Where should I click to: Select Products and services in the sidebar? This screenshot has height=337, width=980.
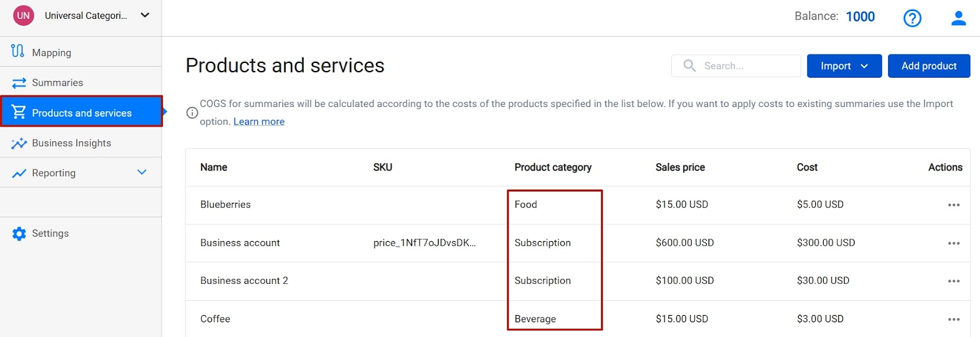pos(81,111)
